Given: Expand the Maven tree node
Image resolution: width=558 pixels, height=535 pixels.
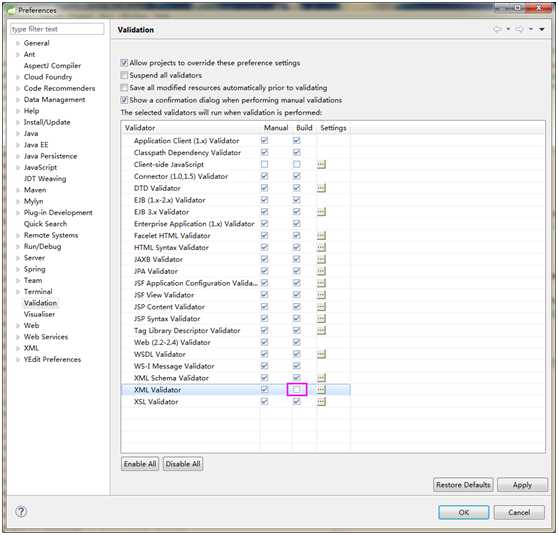Looking at the screenshot, I should pyautogui.click(x=18, y=190).
